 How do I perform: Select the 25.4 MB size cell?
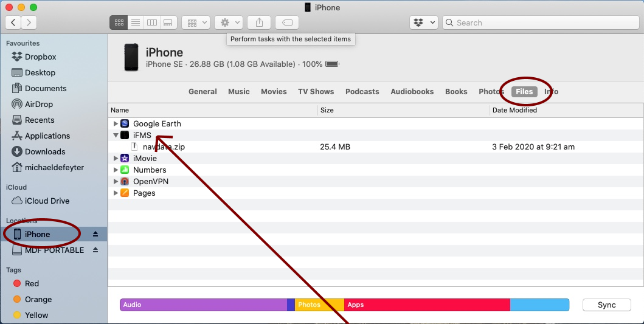tap(335, 146)
